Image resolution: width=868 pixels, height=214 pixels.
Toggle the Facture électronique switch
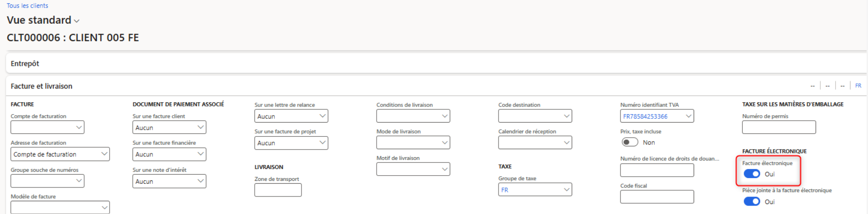pyautogui.click(x=752, y=174)
